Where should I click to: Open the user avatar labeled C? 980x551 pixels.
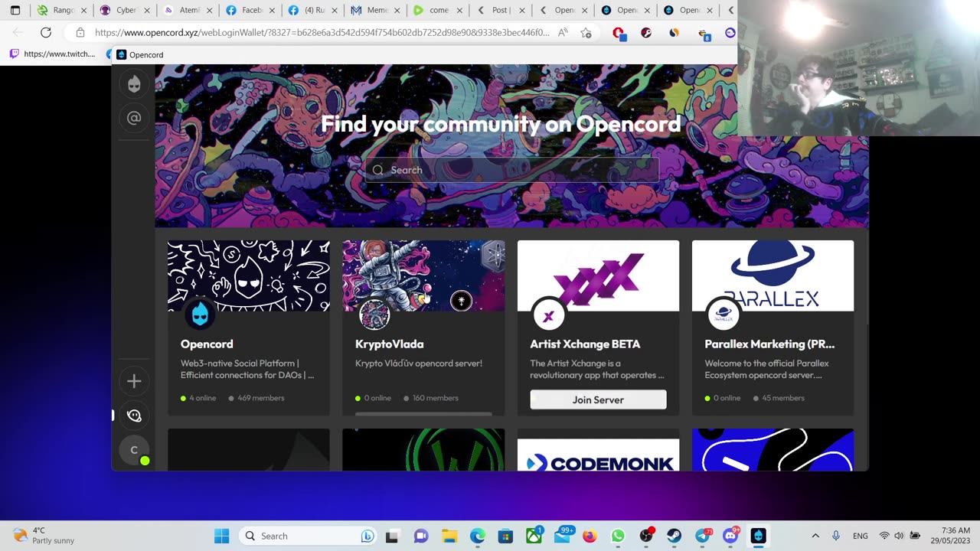coord(134,450)
